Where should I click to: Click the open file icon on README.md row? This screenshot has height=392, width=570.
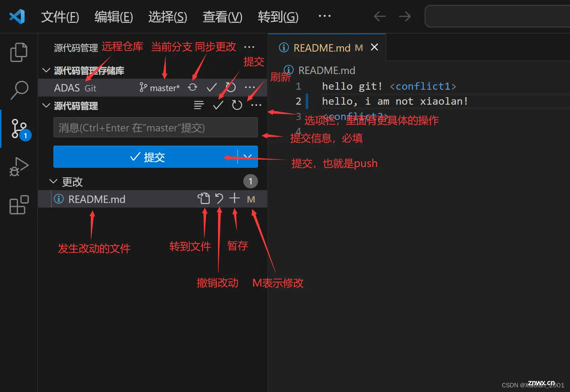click(x=204, y=199)
